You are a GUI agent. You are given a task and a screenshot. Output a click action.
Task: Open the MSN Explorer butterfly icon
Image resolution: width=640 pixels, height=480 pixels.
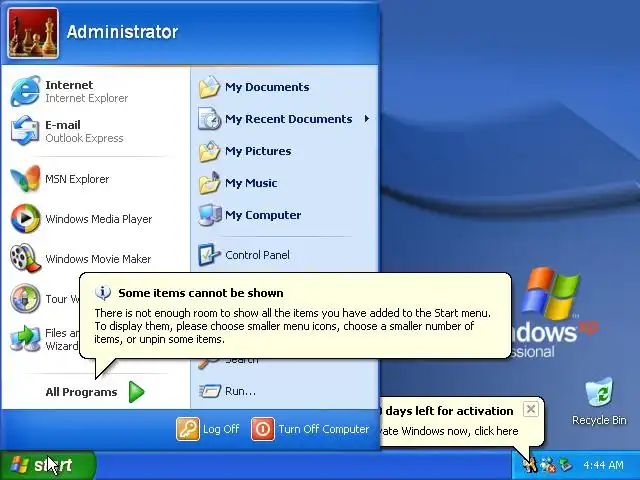(x=25, y=178)
